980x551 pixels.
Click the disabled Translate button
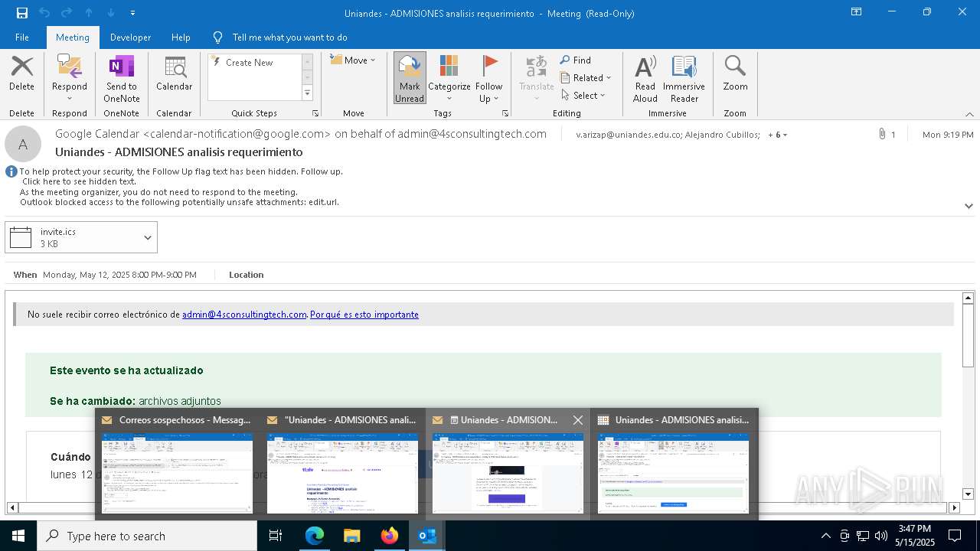tap(537, 79)
